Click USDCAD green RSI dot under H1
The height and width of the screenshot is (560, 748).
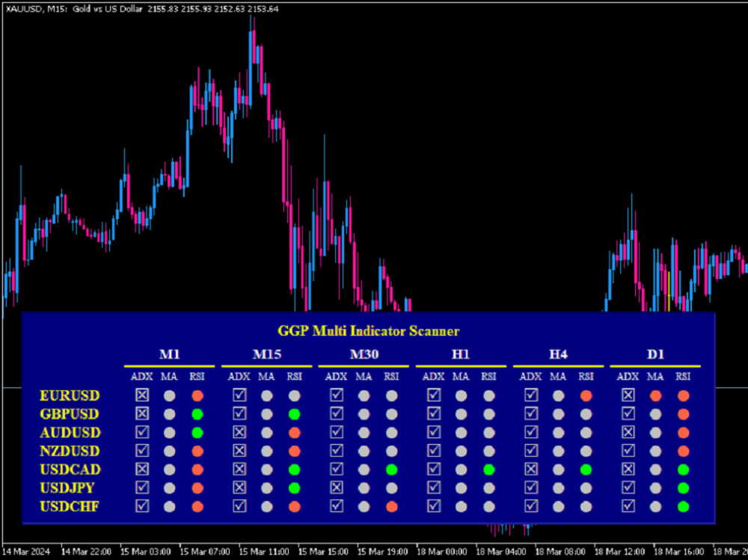click(489, 470)
